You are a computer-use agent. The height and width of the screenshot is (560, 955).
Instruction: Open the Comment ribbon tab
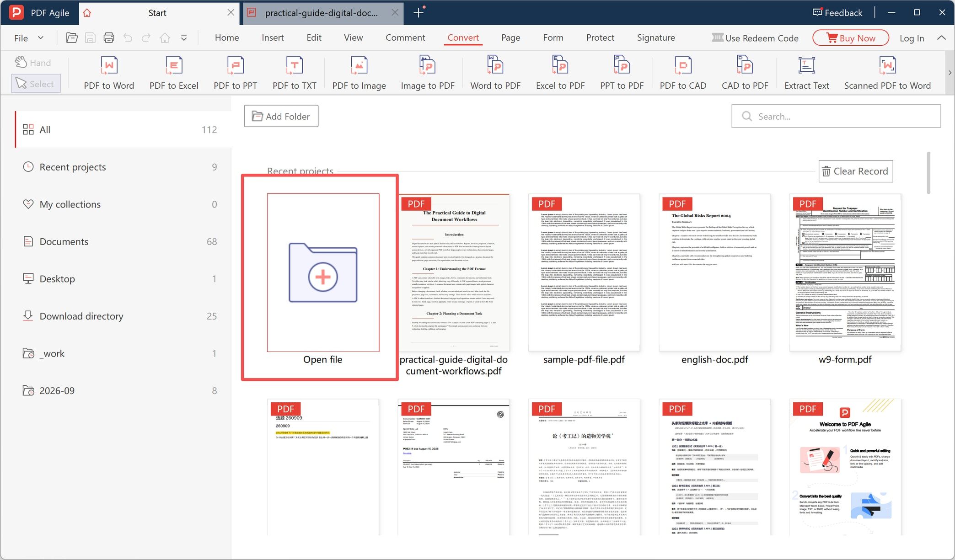405,38
